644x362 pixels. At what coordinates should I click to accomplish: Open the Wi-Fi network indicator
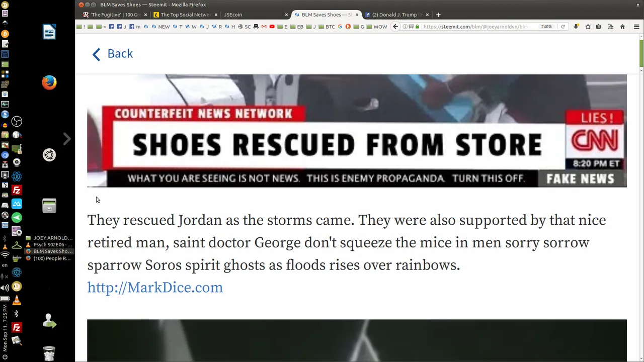[5, 255]
